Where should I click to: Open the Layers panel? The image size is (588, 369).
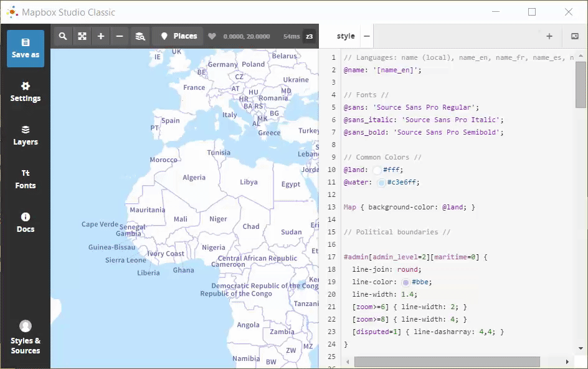pos(26,135)
